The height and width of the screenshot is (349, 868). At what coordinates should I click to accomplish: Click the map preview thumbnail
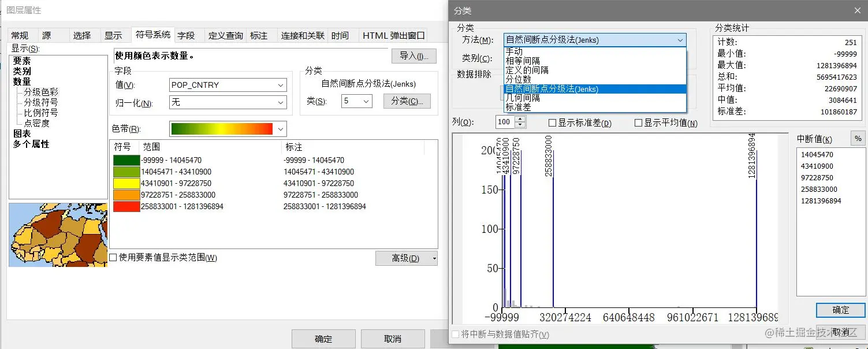pos(58,235)
